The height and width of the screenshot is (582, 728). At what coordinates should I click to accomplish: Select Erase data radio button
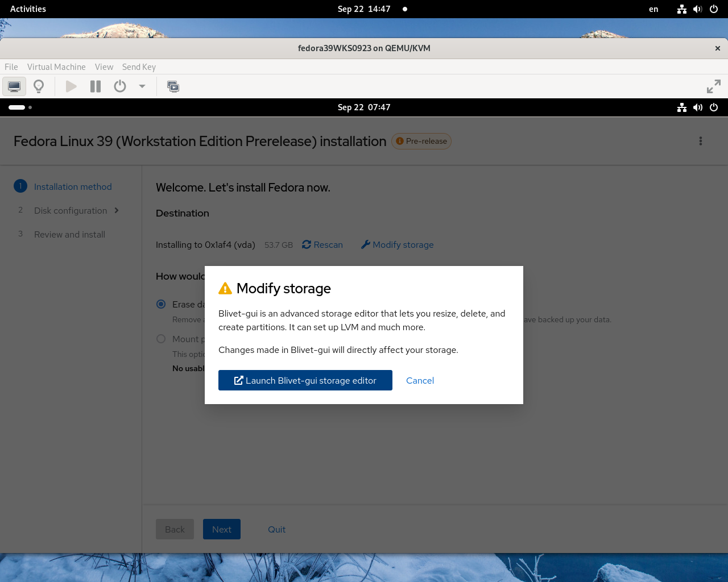[161, 304]
